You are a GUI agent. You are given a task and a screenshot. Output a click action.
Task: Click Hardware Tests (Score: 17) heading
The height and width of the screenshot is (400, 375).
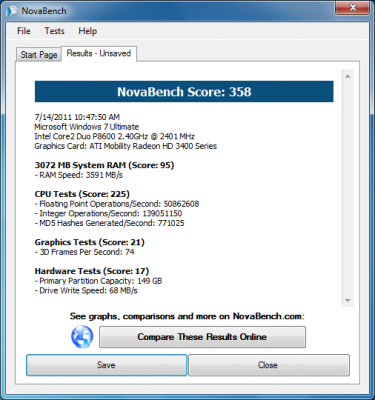point(92,271)
